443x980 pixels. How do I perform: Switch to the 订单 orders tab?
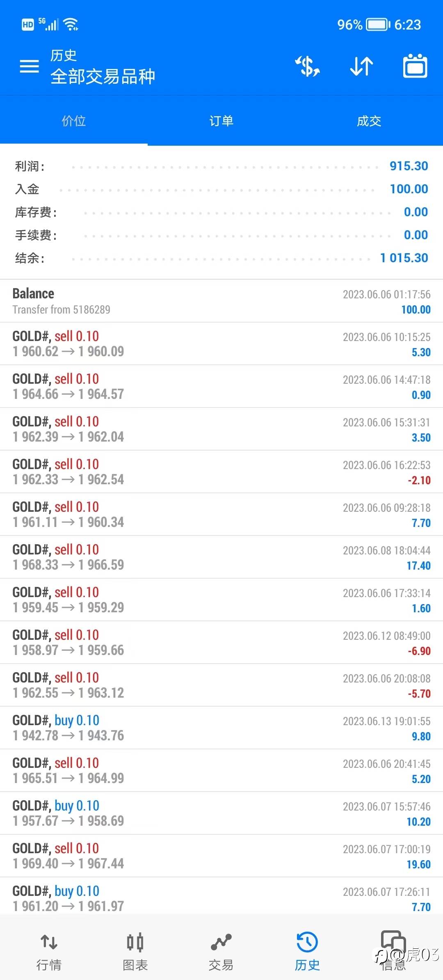pyautogui.click(x=221, y=121)
